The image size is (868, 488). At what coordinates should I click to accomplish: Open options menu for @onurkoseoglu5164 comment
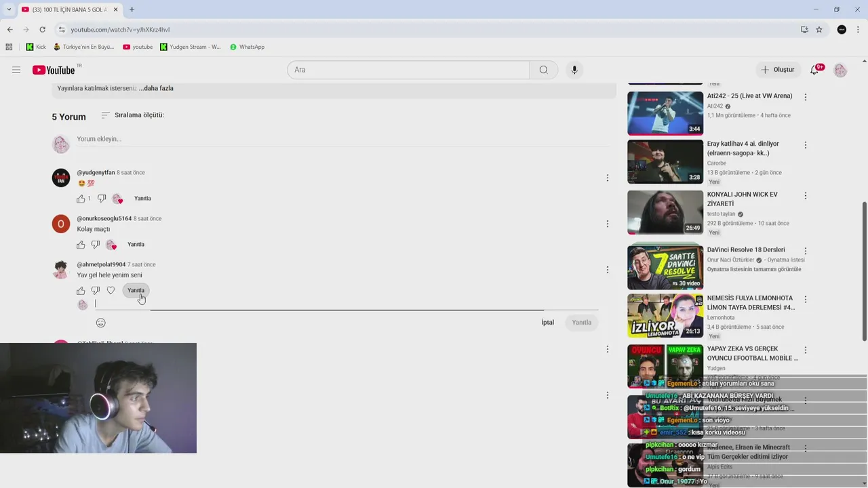pos(608,224)
